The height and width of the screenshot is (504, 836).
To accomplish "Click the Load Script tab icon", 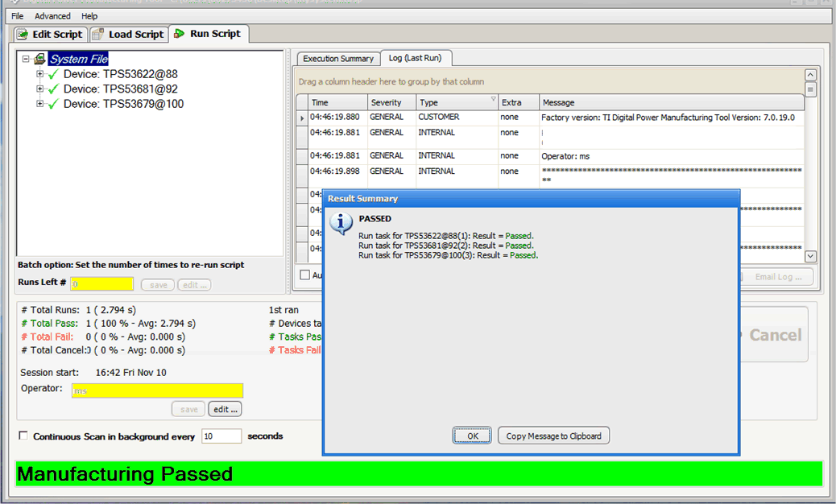I will coord(98,34).
